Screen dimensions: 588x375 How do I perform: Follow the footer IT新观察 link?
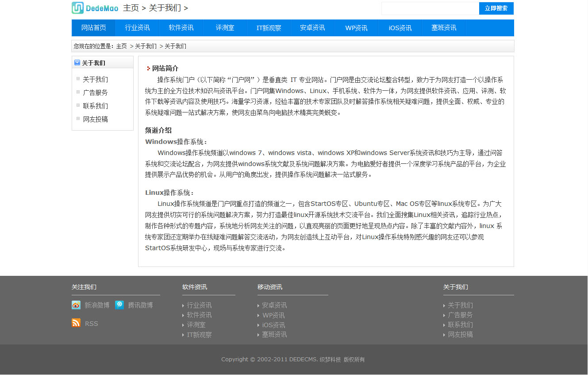199,335
